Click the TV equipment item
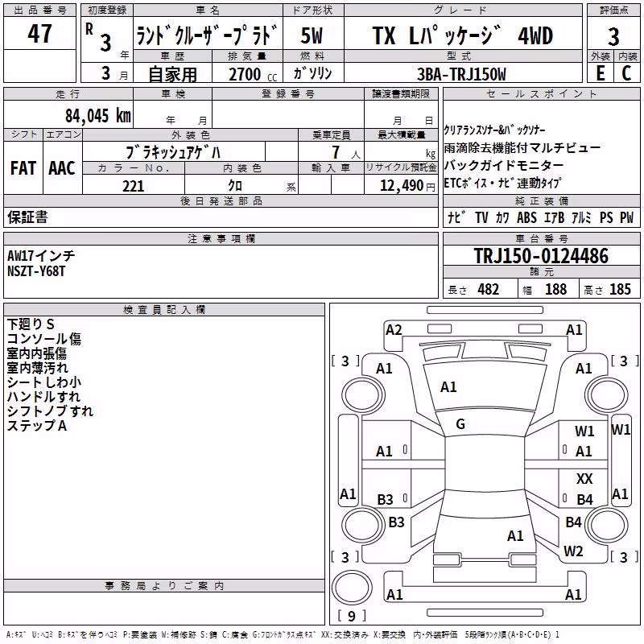The width and height of the screenshot is (644, 644). coord(481,217)
